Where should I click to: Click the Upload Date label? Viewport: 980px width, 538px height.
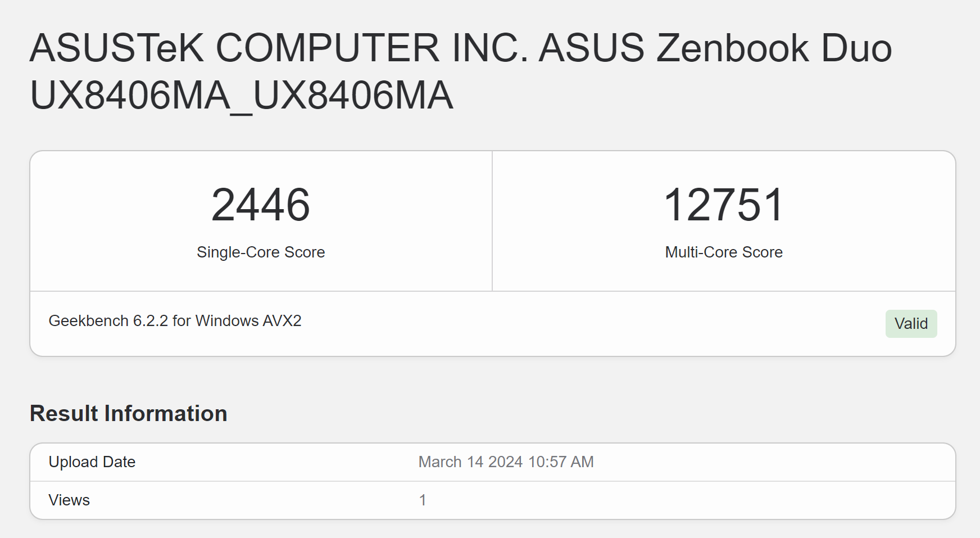tap(92, 462)
